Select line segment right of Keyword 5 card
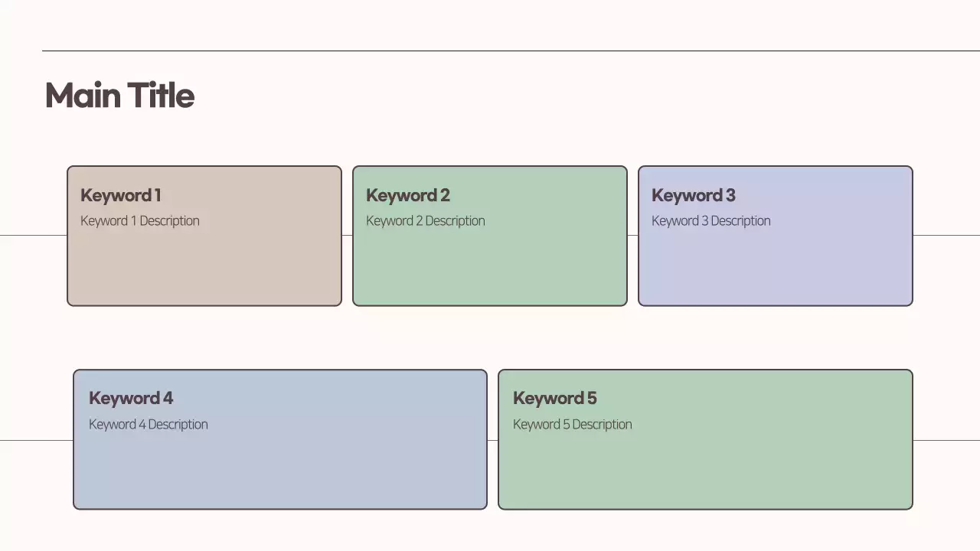Image resolution: width=980 pixels, height=551 pixels. (946, 440)
